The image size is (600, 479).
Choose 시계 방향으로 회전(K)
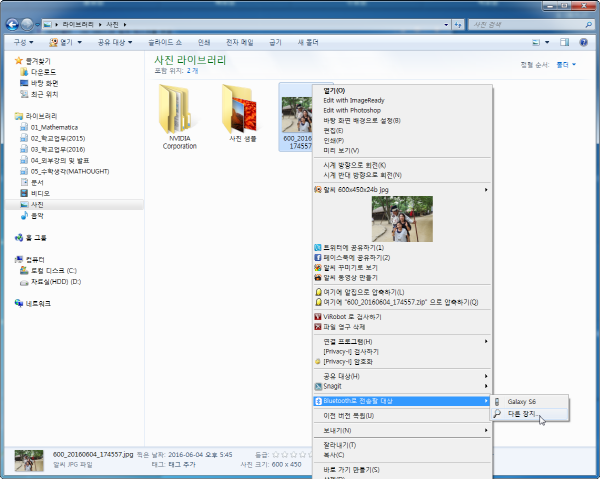pos(402,165)
